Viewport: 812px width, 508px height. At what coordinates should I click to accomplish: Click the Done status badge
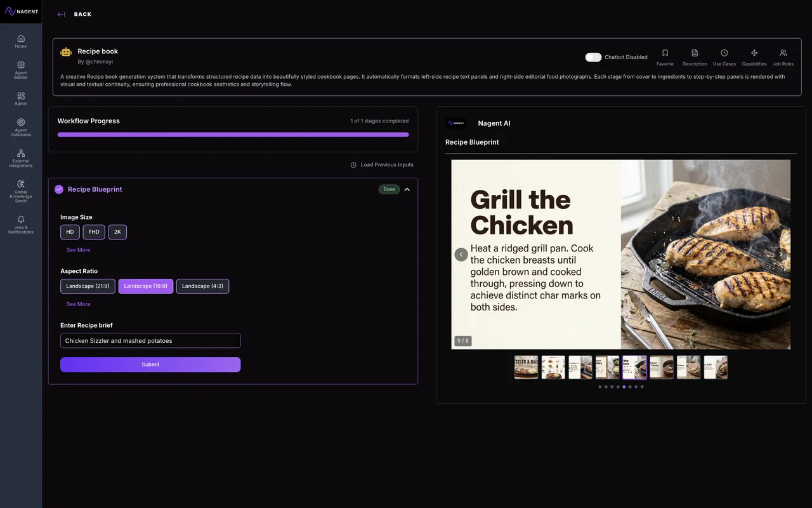click(x=389, y=189)
